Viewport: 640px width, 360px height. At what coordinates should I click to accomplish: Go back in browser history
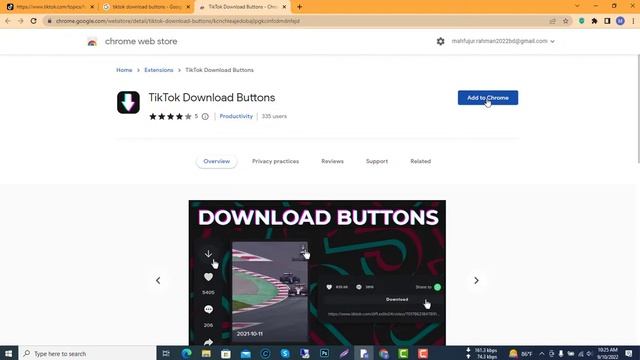8,21
